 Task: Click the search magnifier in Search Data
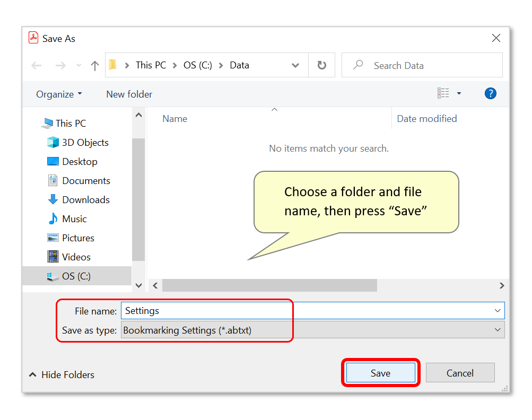click(357, 65)
